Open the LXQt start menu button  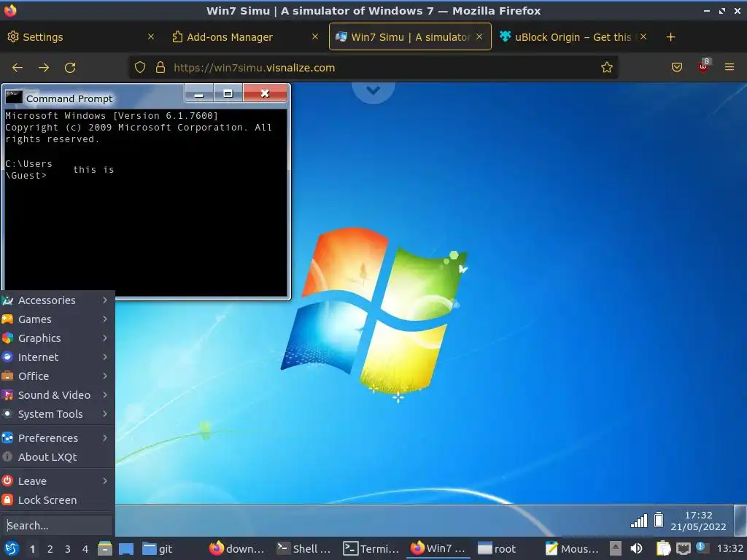tap(12, 548)
